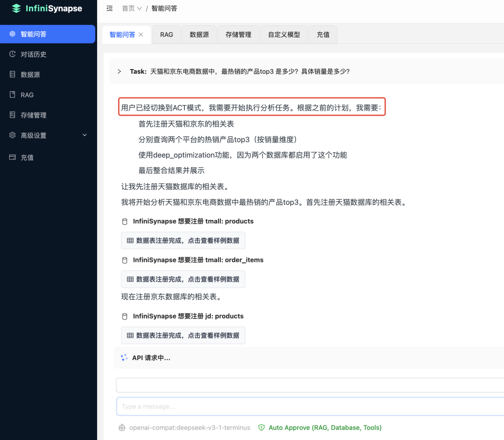
Task: Open 对话历史 via its clock icon
Action: tap(13, 54)
